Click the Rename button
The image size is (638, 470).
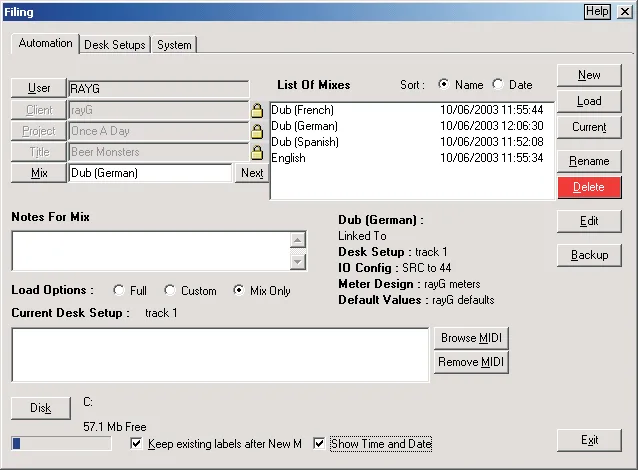(589, 162)
